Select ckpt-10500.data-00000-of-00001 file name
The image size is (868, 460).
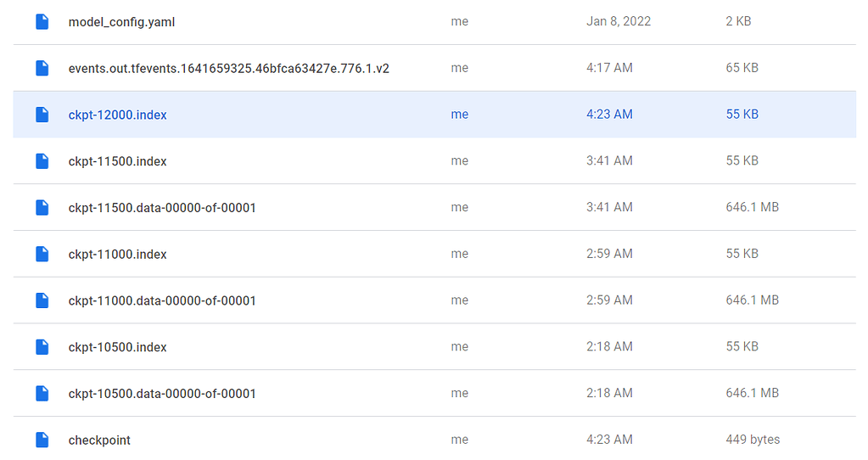(162, 394)
